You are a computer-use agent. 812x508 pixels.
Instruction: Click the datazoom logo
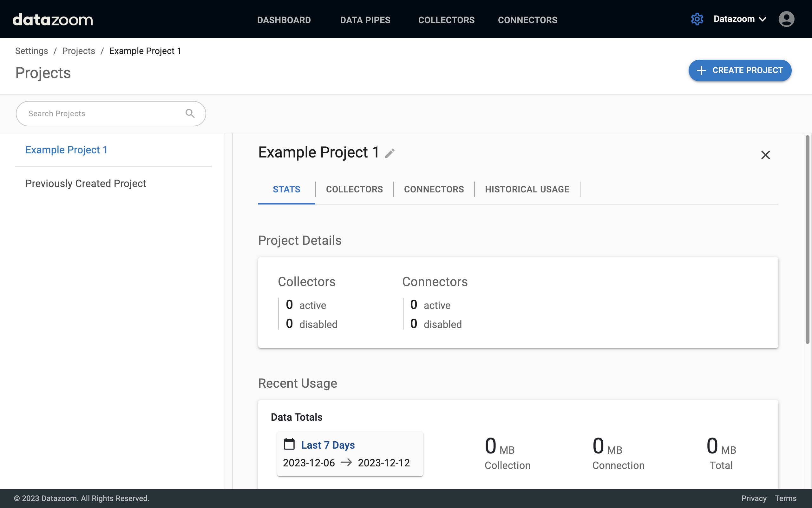(53, 19)
